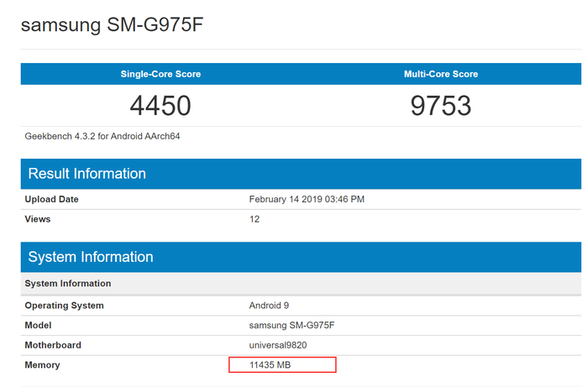Click the Android 9 value
This screenshot has height=387, width=588.
tap(269, 306)
